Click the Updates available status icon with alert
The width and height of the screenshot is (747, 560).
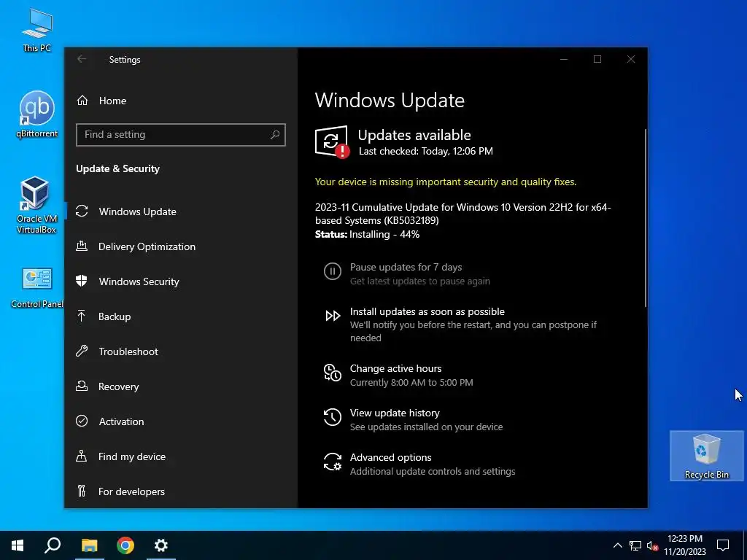pos(332,141)
